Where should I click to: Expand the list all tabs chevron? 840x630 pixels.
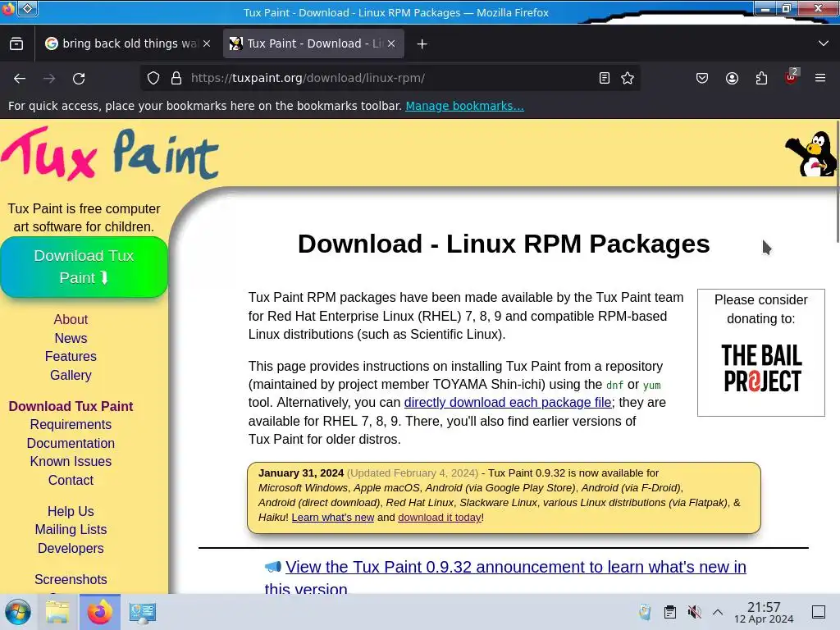coord(824,43)
